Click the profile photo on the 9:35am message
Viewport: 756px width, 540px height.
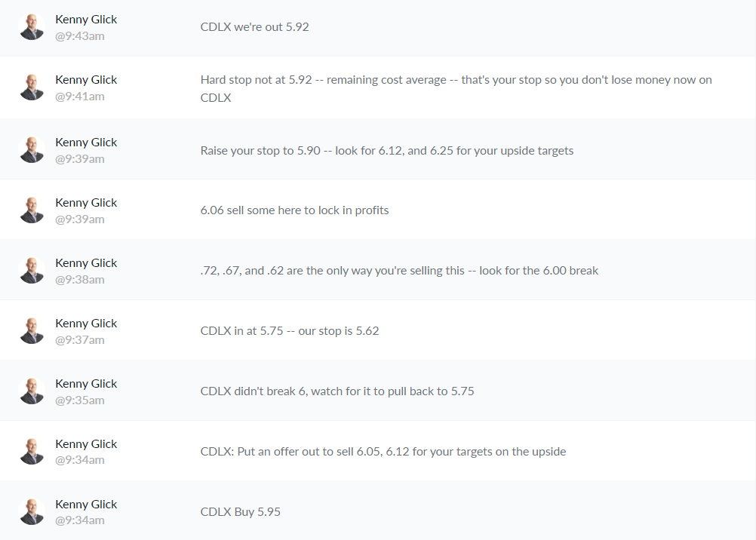point(32,391)
